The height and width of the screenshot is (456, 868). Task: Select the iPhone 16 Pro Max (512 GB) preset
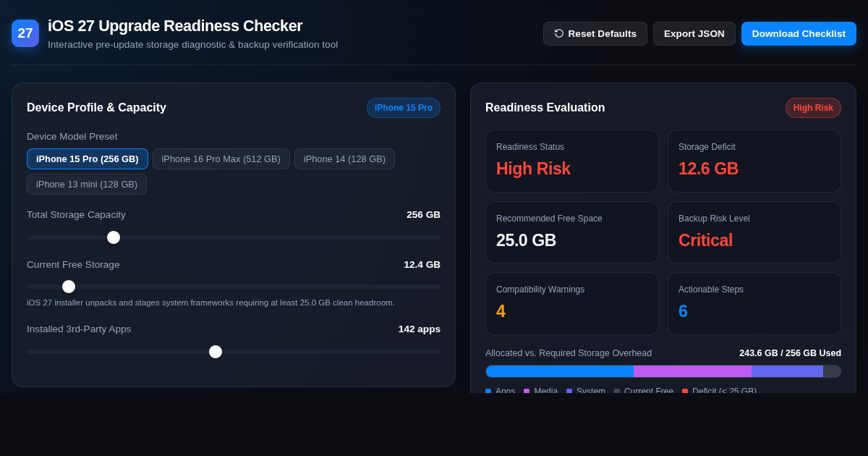(221, 159)
